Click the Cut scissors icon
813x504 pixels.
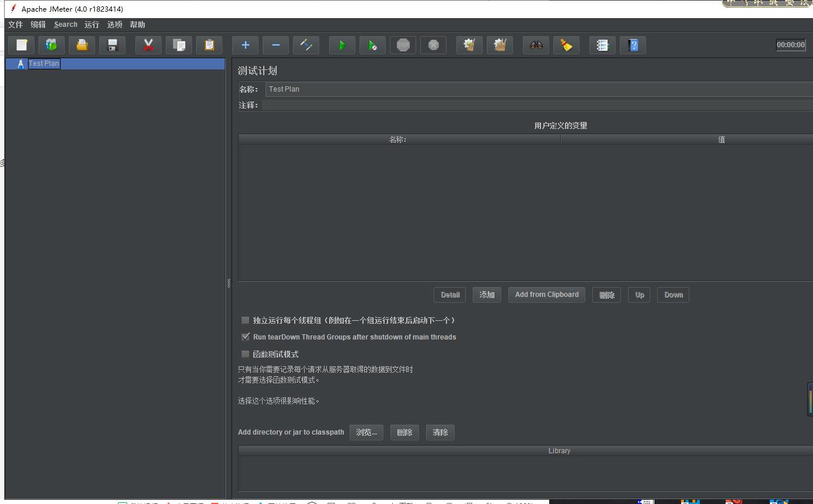(148, 45)
